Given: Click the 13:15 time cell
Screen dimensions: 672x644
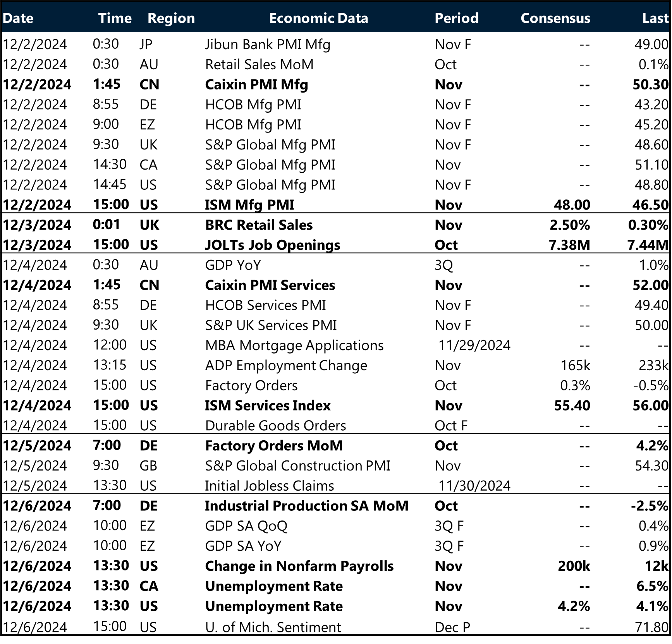Looking at the screenshot, I should click(110, 366).
